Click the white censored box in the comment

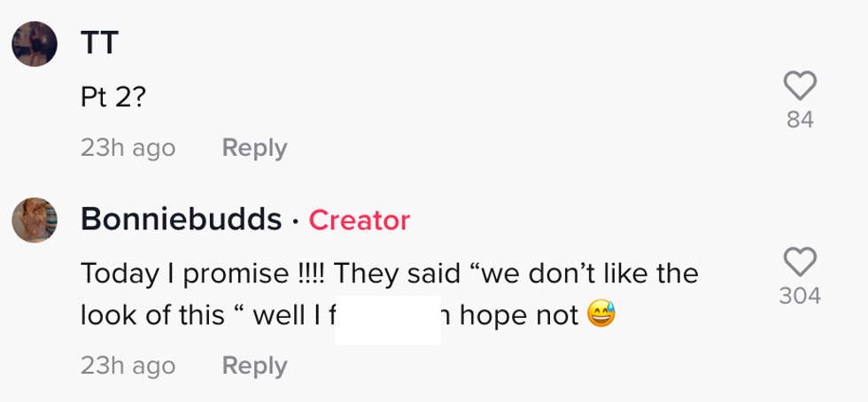[389, 314]
